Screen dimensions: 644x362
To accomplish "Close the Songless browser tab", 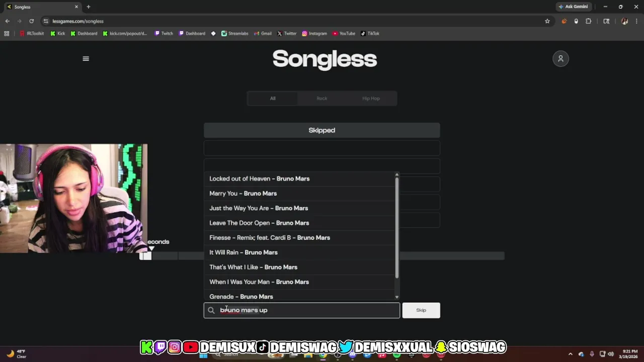I will tap(76, 7).
